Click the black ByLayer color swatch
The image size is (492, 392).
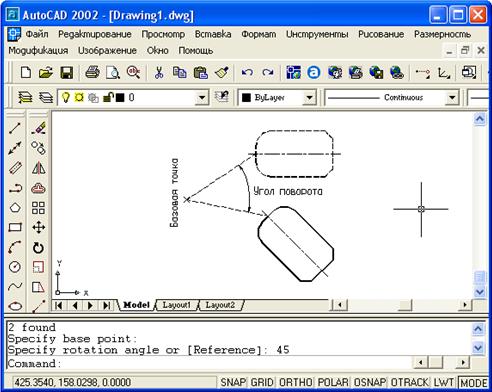(246, 98)
